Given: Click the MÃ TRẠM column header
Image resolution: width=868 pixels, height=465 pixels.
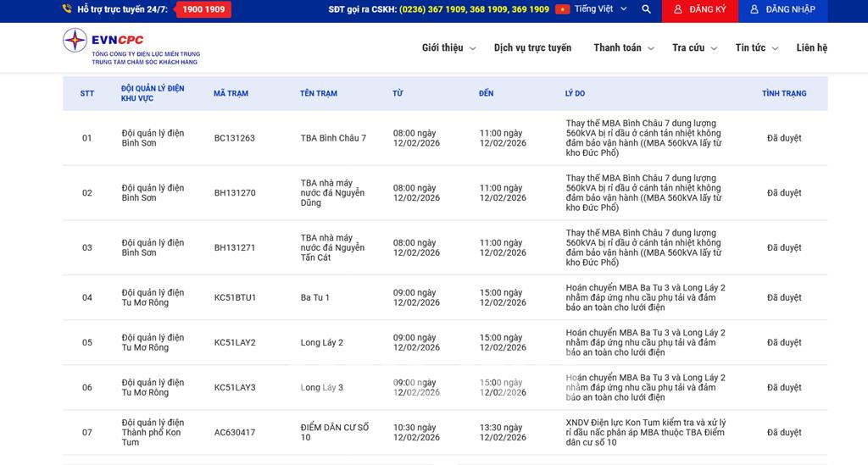Looking at the screenshot, I should (x=231, y=94).
